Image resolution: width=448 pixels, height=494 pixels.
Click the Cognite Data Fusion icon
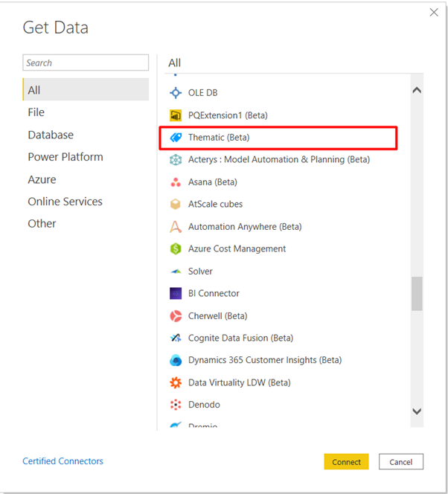[x=176, y=338]
